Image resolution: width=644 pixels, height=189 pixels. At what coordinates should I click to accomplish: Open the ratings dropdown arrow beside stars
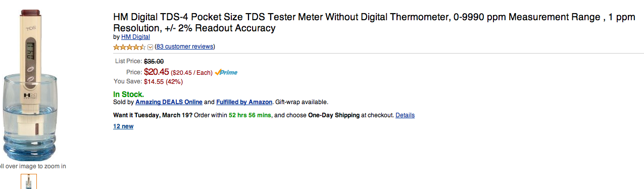pos(150,47)
